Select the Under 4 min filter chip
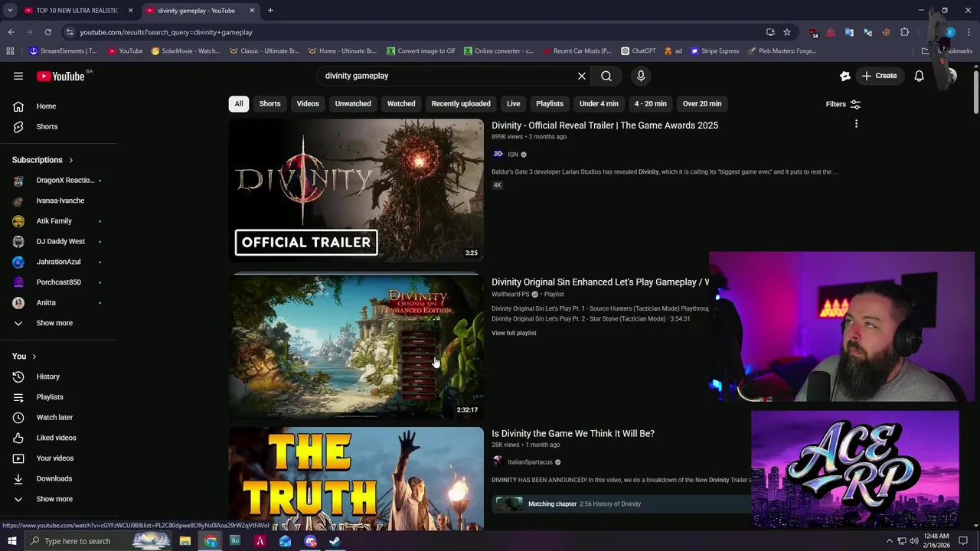The height and width of the screenshot is (551, 980). [599, 103]
